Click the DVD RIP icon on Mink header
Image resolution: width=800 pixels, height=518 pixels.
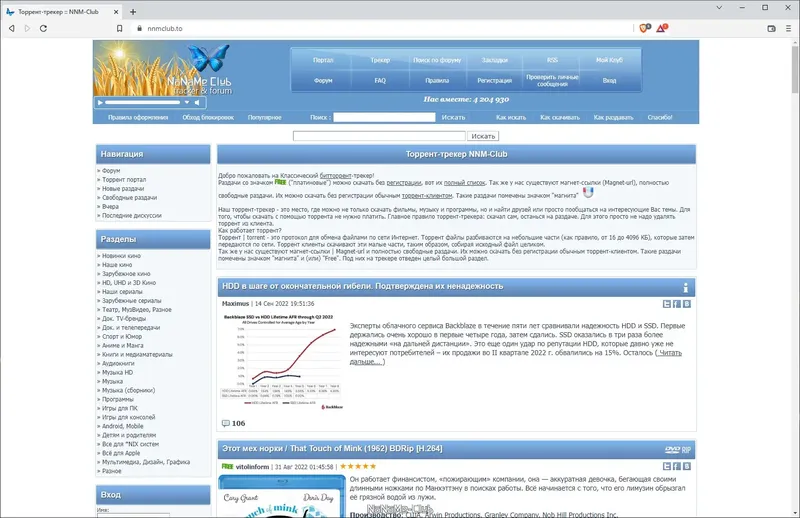click(x=678, y=450)
